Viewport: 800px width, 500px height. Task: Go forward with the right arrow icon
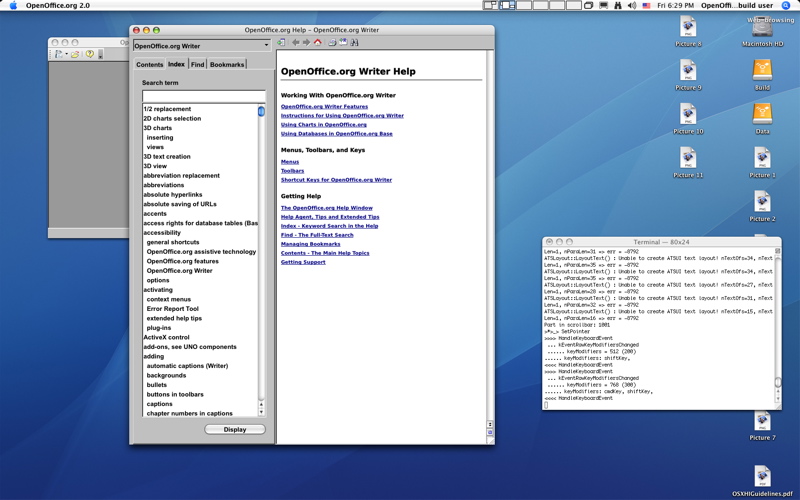[306, 42]
